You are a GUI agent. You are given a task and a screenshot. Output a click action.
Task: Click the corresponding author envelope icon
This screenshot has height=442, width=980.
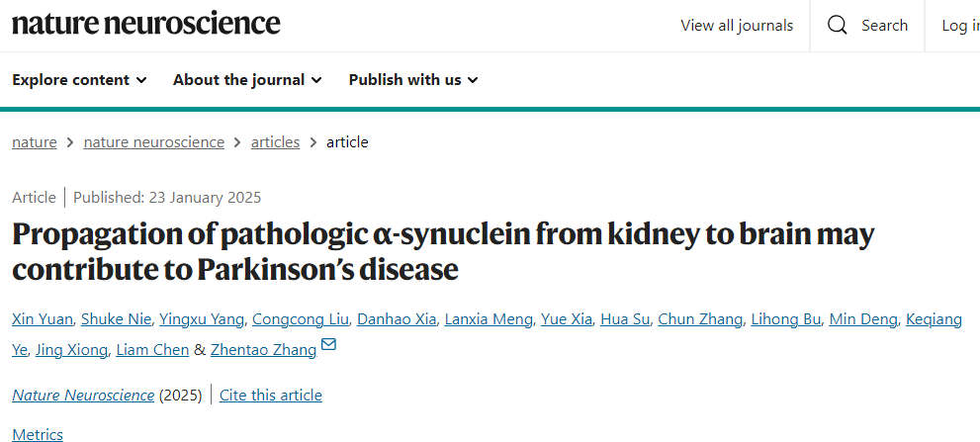(328, 344)
